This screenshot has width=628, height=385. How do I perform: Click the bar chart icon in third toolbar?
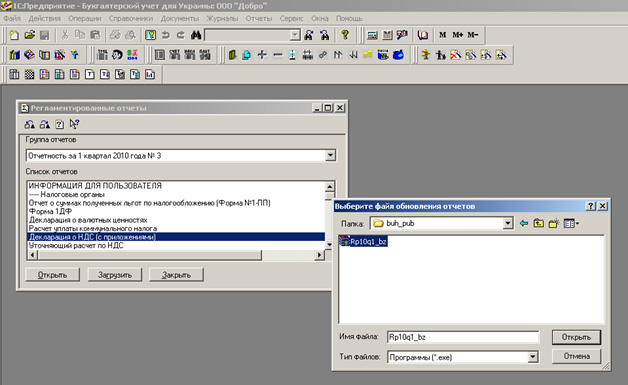pos(150,74)
